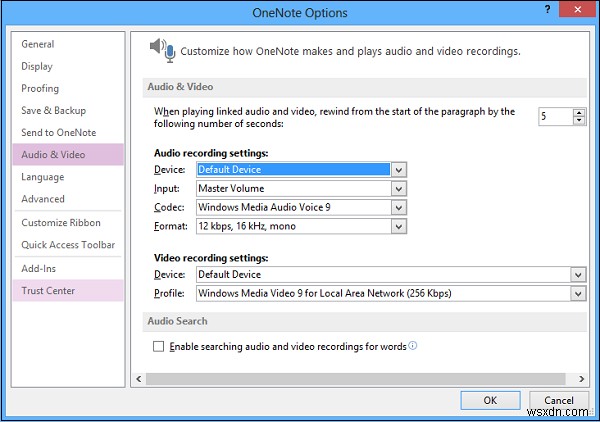Expand Codec dropdown arrow
600x422 pixels.
pos(399,207)
